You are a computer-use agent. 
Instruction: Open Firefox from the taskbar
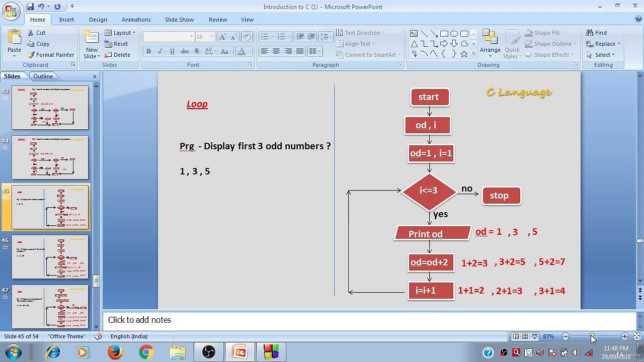pyautogui.click(x=115, y=352)
